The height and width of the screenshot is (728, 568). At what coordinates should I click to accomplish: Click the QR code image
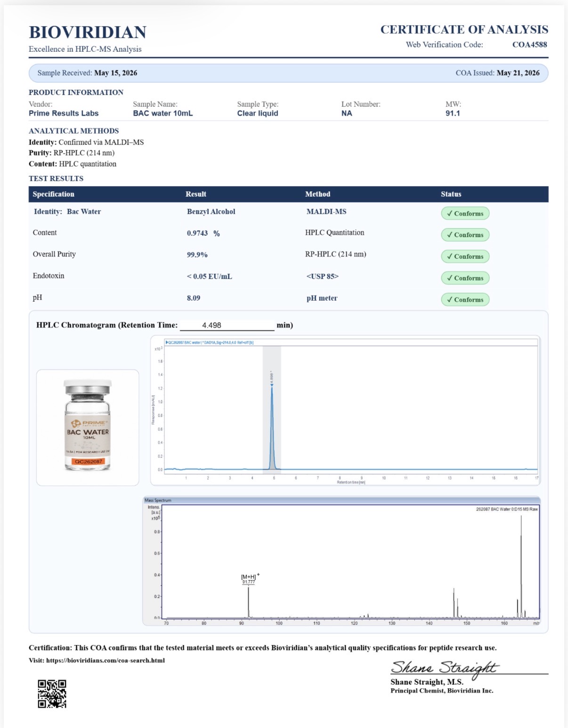coord(52,694)
